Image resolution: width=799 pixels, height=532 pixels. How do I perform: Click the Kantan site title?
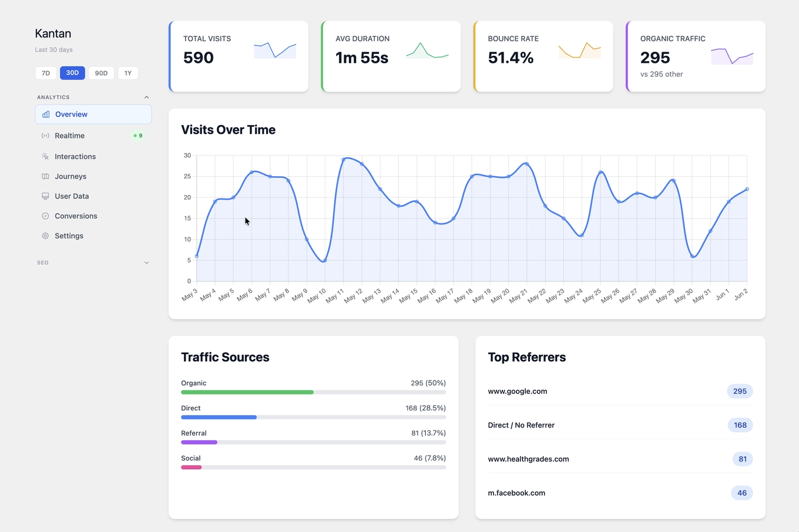(53, 33)
